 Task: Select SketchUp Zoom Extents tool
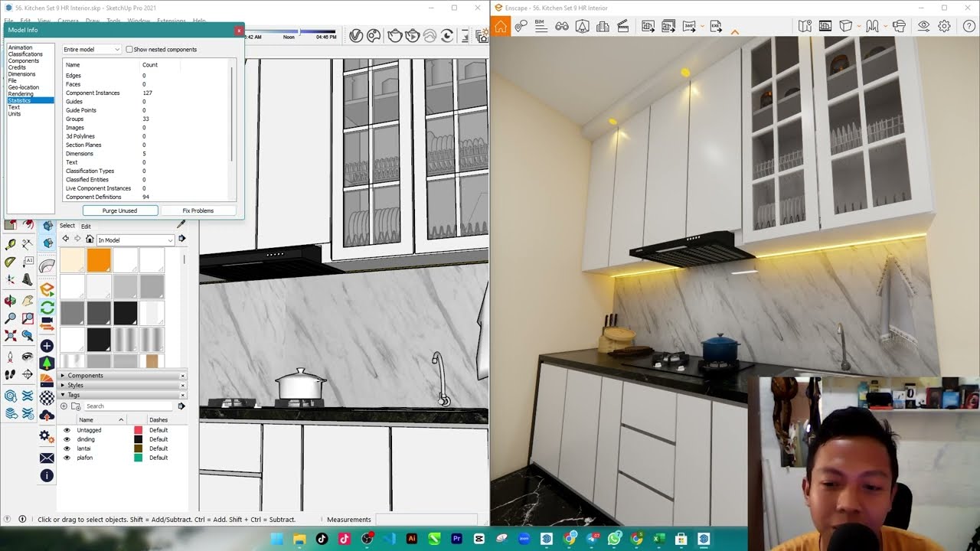[10, 336]
